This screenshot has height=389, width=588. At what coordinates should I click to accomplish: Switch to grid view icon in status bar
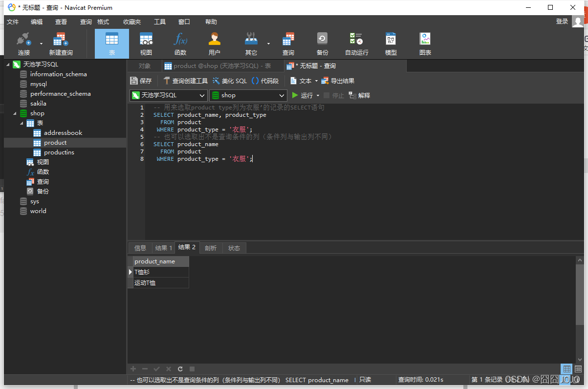(x=566, y=369)
